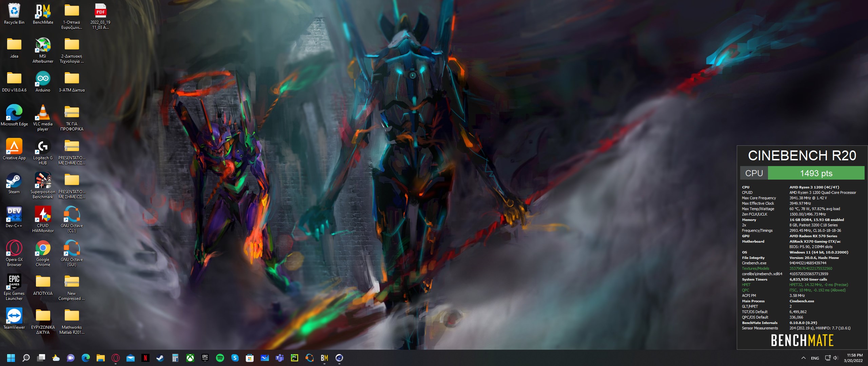Show hidden system tray icons
This screenshot has width=868, height=366.
[x=803, y=358]
